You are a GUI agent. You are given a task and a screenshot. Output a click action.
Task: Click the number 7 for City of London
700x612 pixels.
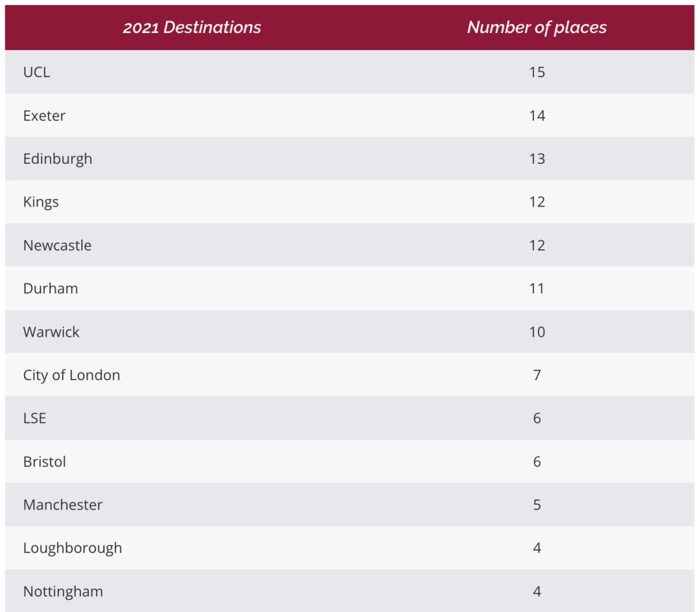pyautogui.click(x=537, y=375)
